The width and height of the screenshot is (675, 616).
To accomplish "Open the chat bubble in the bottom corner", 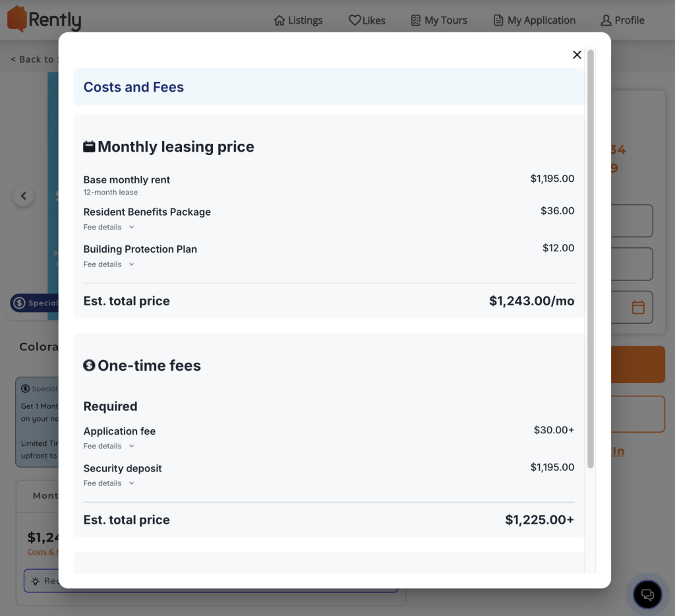I will click(x=647, y=594).
